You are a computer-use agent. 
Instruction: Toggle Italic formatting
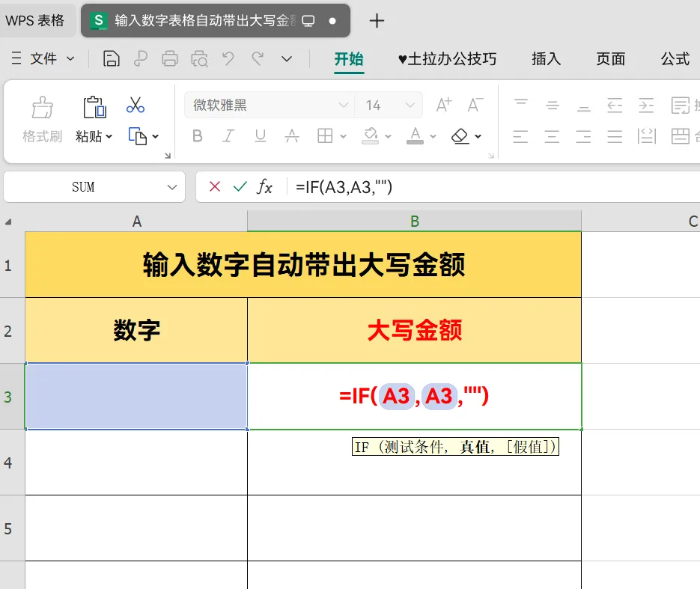click(228, 135)
